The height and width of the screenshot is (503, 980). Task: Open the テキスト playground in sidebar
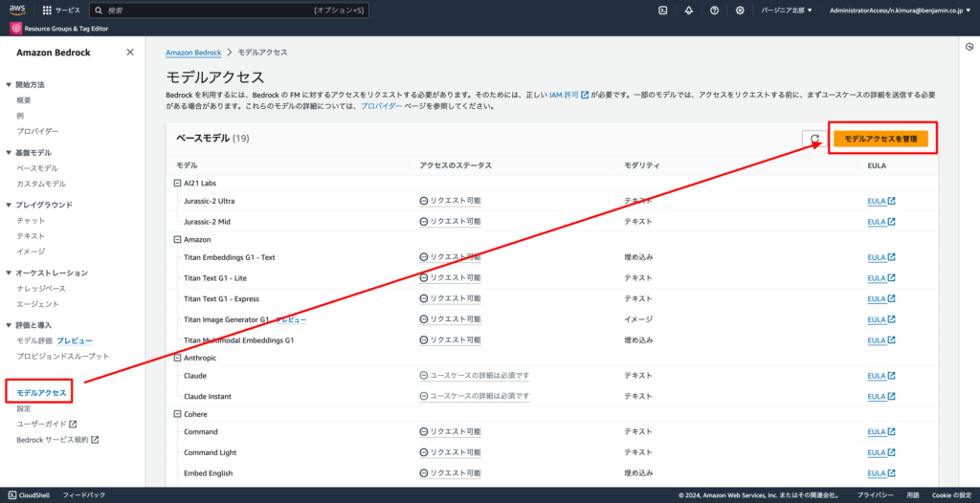(x=31, y=235)
